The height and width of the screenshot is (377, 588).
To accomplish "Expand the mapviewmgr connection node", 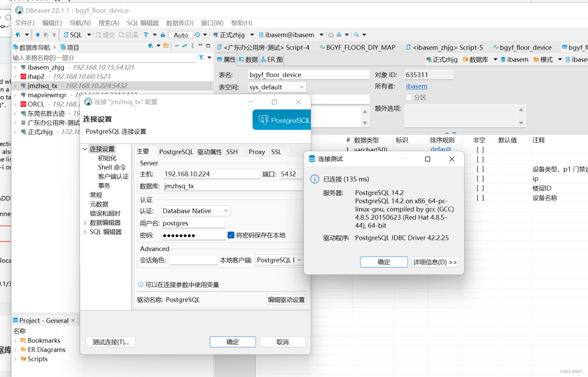I will pos(15,95).
